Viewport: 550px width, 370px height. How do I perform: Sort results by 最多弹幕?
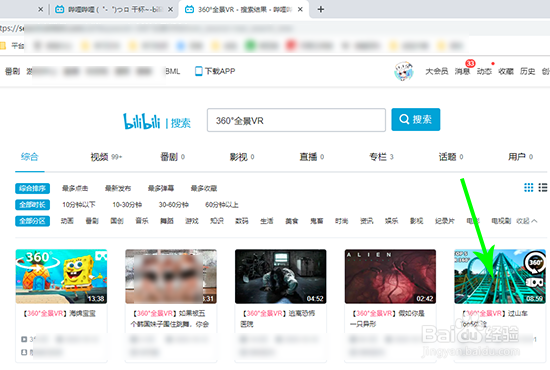click(161, 188)
